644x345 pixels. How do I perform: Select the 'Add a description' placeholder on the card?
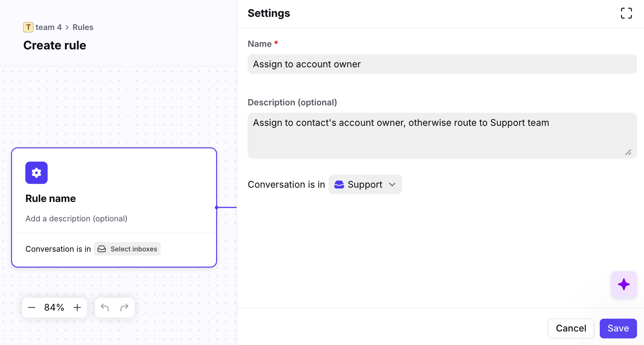tap(76, 218)
